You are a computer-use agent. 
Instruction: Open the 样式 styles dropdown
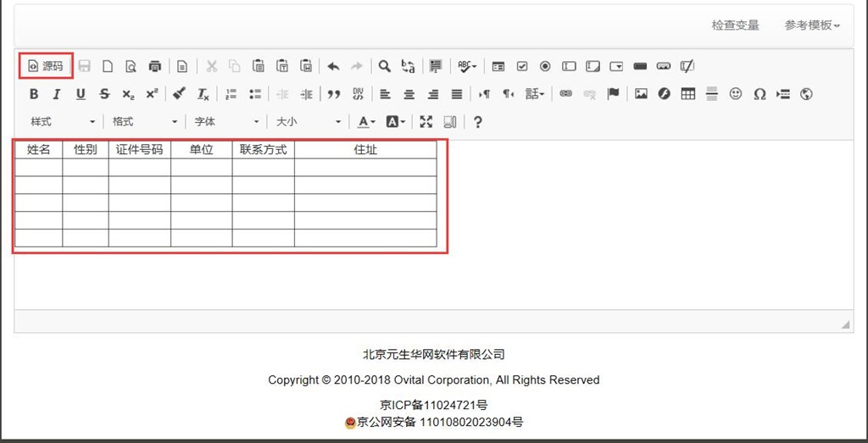tap(64, 122)
